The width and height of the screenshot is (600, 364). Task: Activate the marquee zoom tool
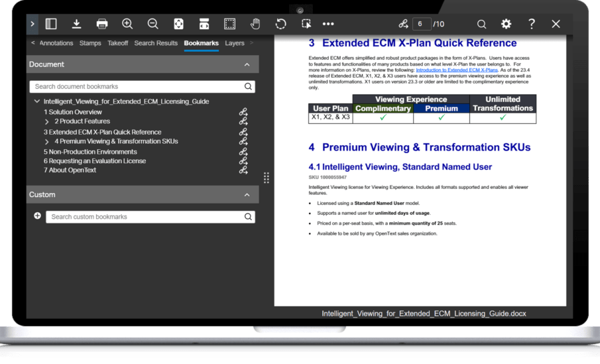pyautogui.click(x=229, y=24)
